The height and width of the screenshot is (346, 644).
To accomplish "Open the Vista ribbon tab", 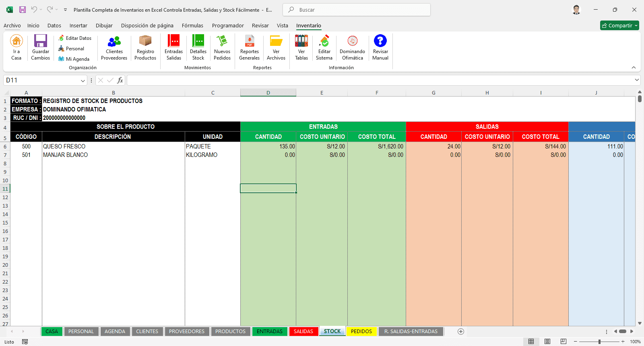I will (283, 25).
